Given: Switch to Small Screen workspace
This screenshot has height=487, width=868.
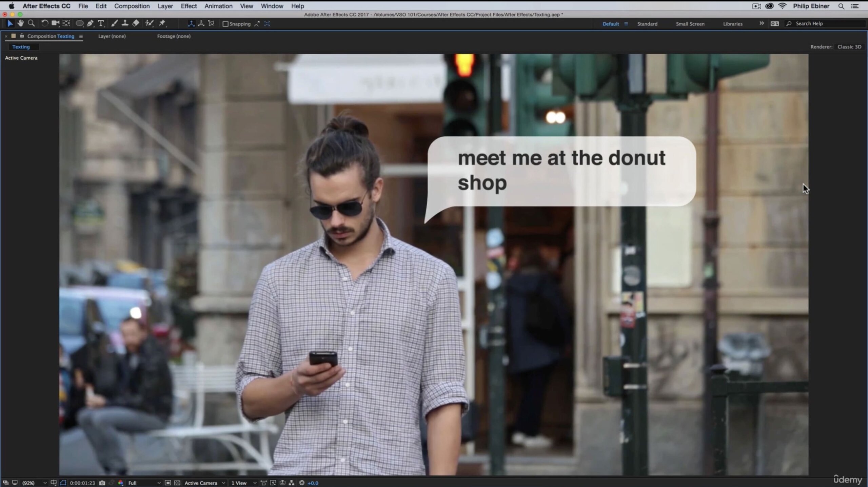Looking at the screenshot, I should [690, 23].
